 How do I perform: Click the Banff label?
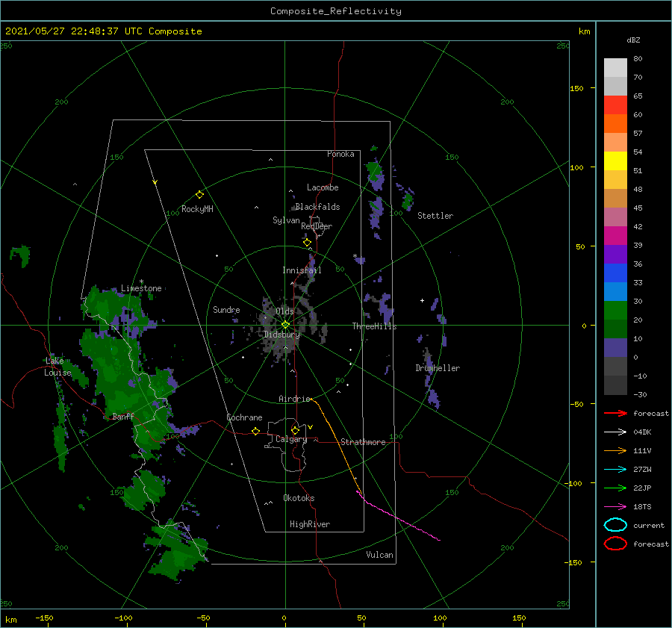[x=122, y=416]
